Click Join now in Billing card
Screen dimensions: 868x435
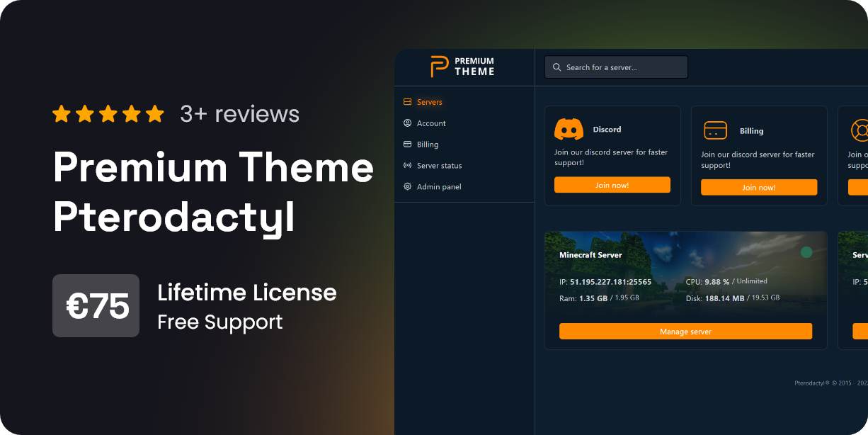759,187
